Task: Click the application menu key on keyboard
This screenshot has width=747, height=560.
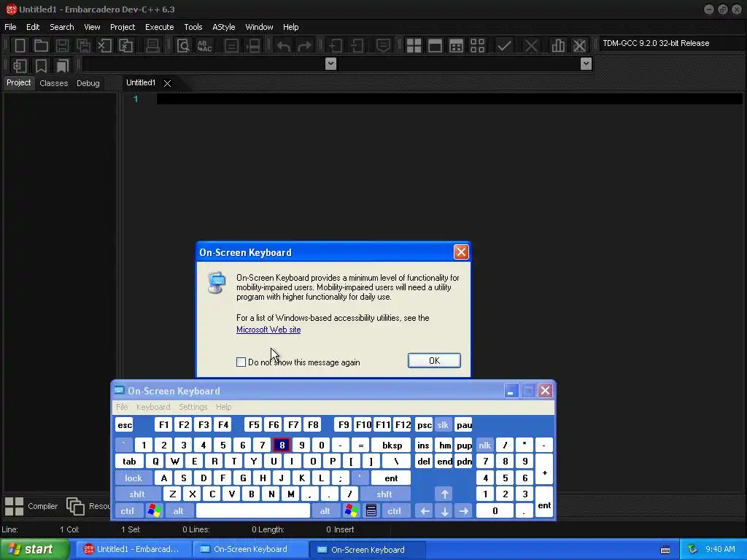Action: [x=371, y=510]
